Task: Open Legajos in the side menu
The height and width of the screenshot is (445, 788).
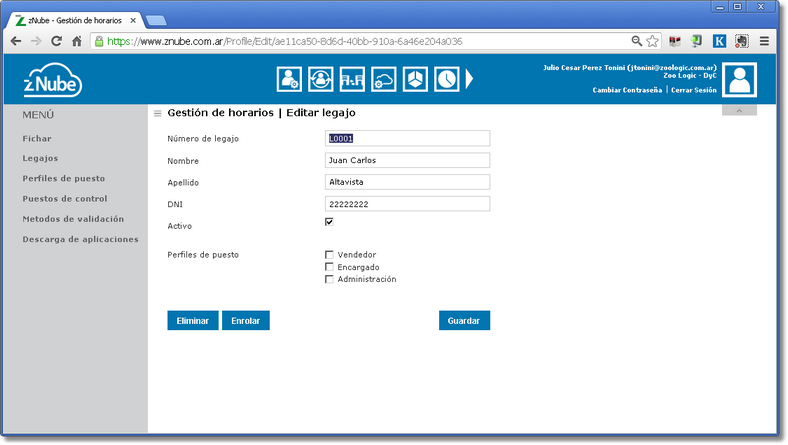Action: pyautogui.click(x=40, y=158)
